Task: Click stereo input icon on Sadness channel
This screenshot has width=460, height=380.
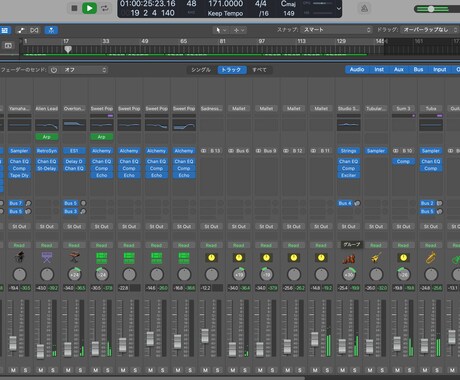Action: point(203,151)
